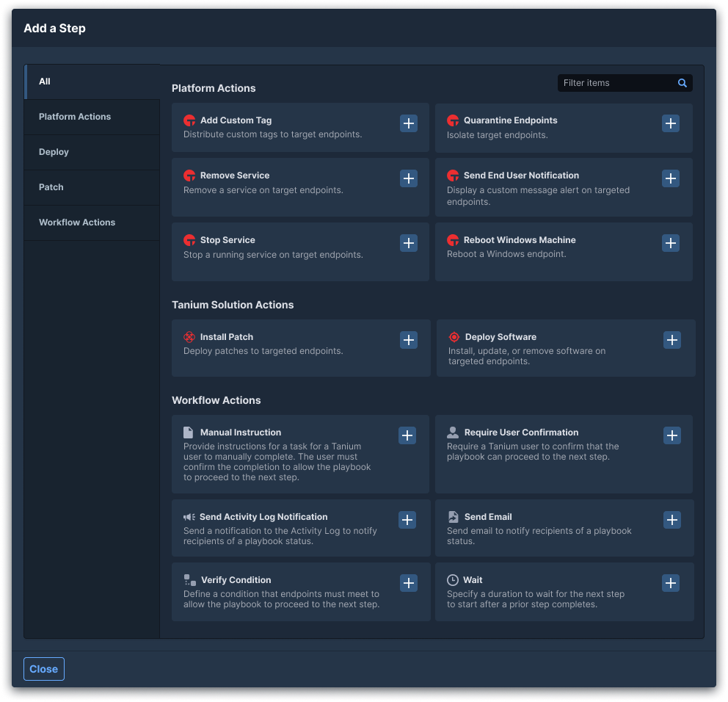Click the search magnifier icon

tap(682, 83)
